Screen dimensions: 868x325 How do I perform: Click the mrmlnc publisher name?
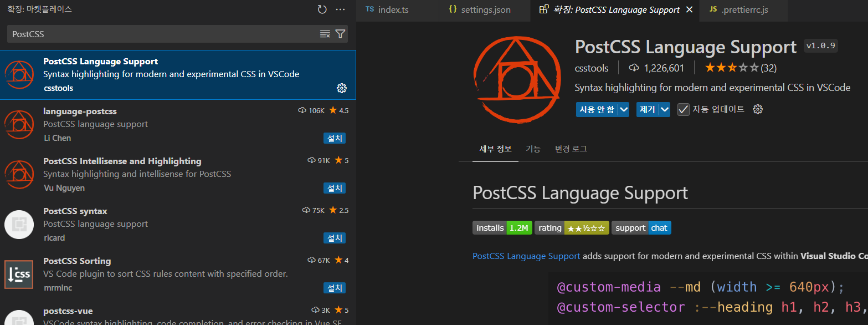click(58, 288)
